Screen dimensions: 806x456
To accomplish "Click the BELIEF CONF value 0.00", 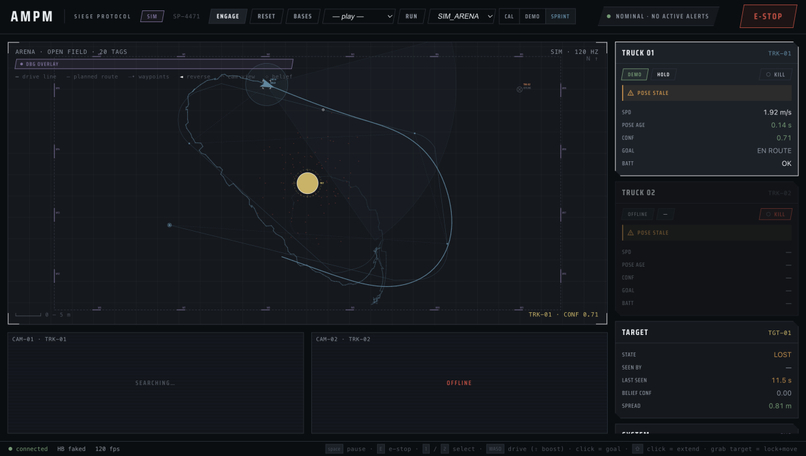I will (x=784, y=393).
